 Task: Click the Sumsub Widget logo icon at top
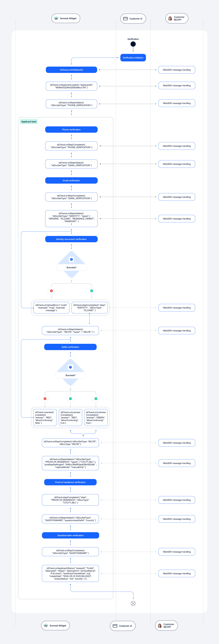[56, 18]
